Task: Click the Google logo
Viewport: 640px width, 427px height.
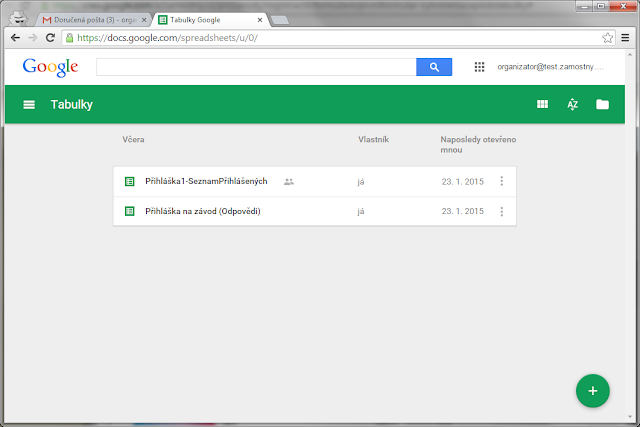Action: tap(50, 67)
